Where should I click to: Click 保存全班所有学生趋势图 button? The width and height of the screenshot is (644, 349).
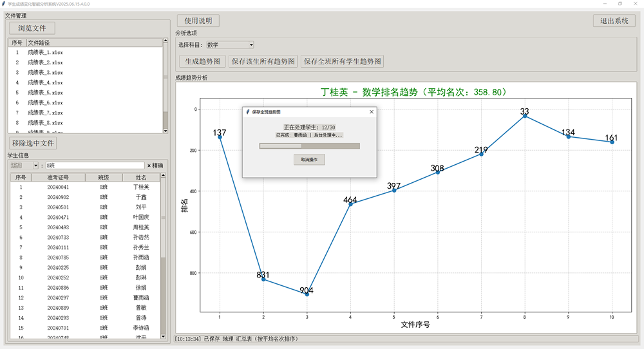342,61
